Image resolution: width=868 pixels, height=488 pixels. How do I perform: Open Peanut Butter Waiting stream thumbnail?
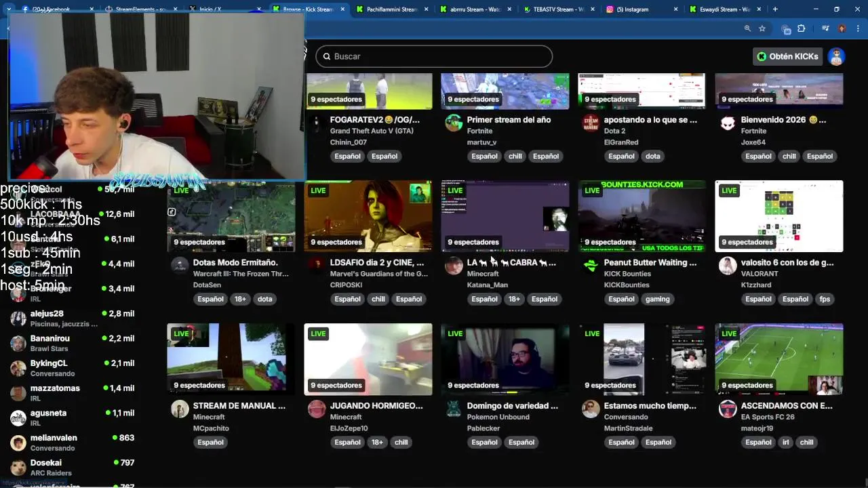642,216
